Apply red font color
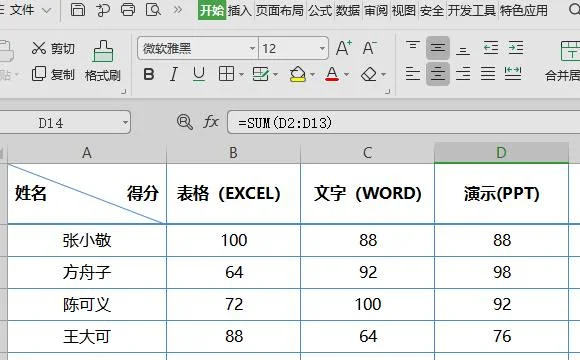Image resolution: width=580 pixels, height=360 pixels. tap(332, 74)
